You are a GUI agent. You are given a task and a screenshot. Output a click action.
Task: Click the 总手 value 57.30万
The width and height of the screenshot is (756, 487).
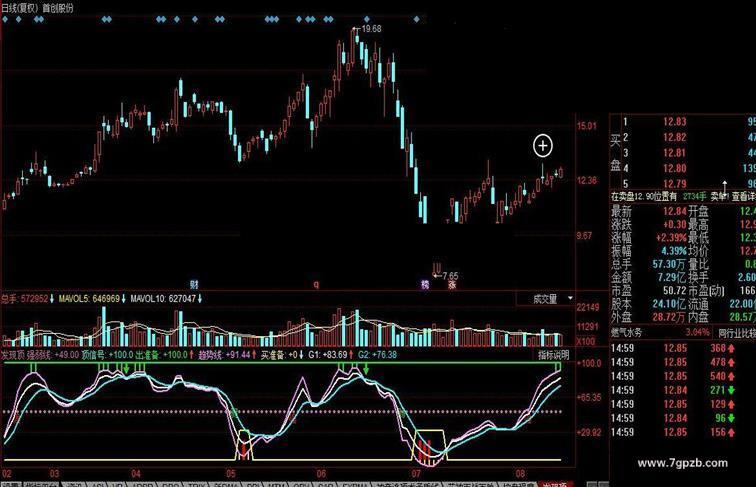coord(669,264)
